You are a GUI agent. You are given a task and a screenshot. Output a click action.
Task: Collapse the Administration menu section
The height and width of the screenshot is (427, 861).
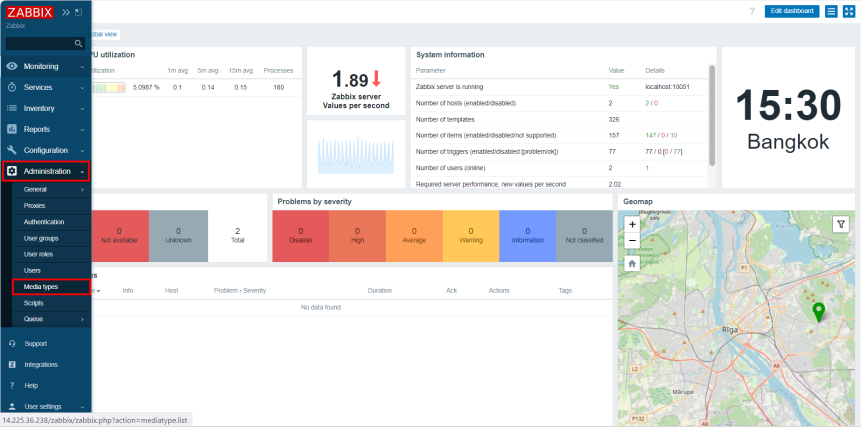coord(46,171)
